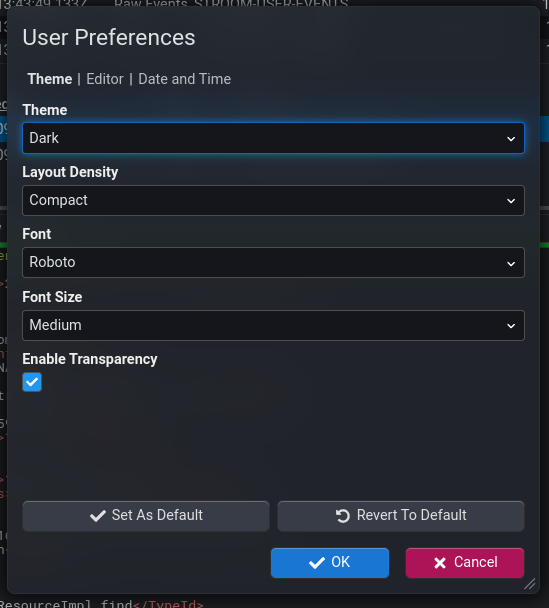Image resolution: width=549 pixels, height=608 pixels.
Task: Click the Revert To Default button
Action: [x=401, y=516]
